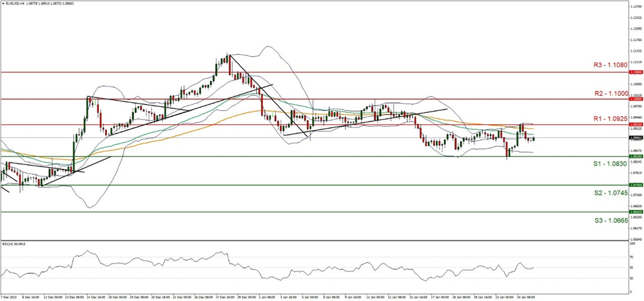Click the highest candlestick at the late December peak
This screenshot has width=644, height=301.
tap(227, 59)
